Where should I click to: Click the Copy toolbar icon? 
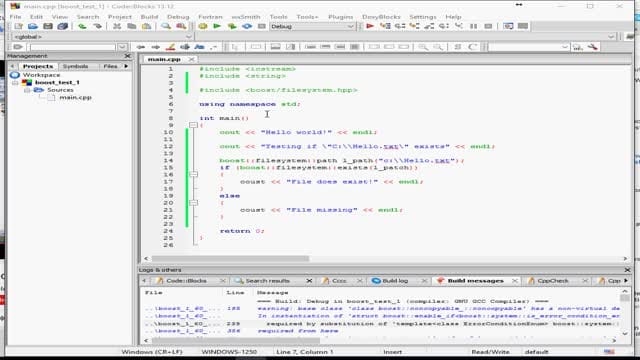[x=131, y=26]
